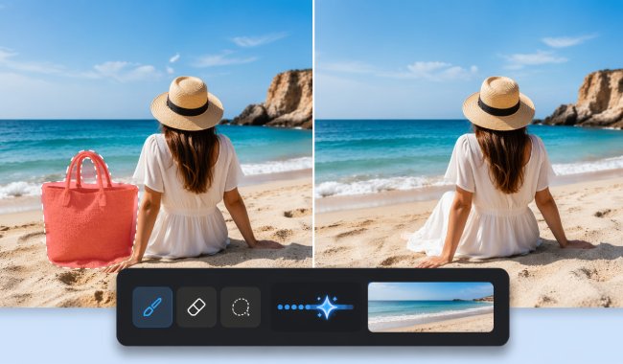The width and height of the screenshot is (623, 364).
Task: Click the woman's hand on sand in the right image
Action: point(434,262)
